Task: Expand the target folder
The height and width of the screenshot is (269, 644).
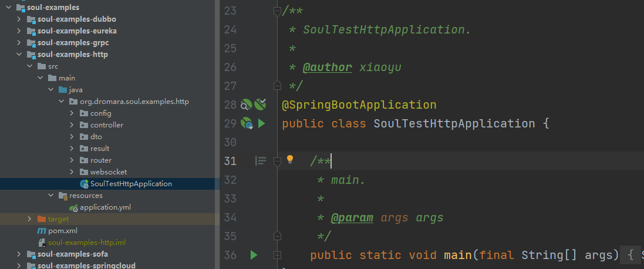Action: pos(29,219)
